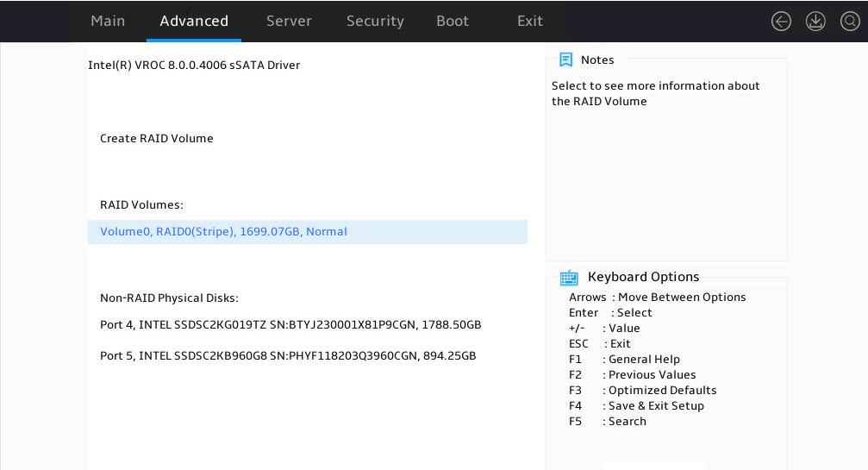Viewport: 868px width, 470px height.
Task: Click the Notes bookmark icon
Action: (565, 60)
